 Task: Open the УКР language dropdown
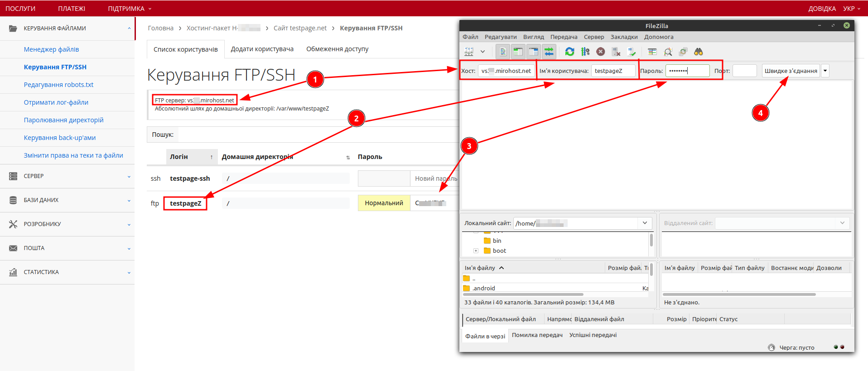tap(852, 9)
